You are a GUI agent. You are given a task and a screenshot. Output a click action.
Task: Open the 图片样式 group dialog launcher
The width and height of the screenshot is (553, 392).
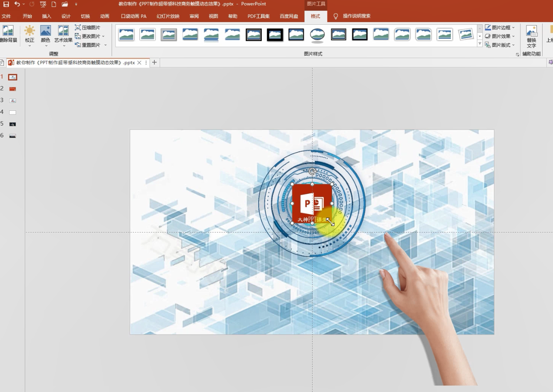(x=517, y=54)
